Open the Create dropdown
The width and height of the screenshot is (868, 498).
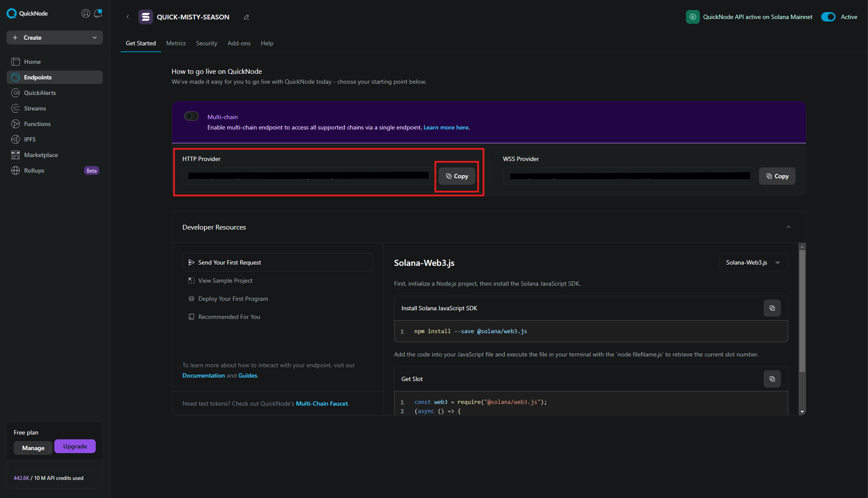point(55,38)
